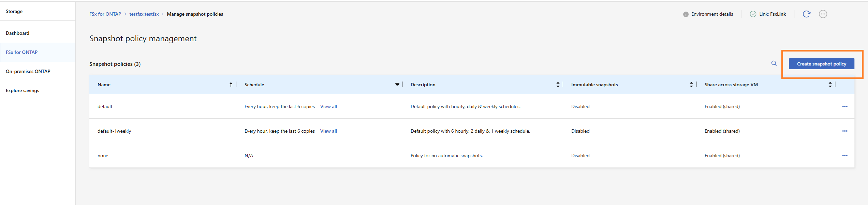Viewport: 868px width, 205px height.
Task: Click the Environment details info icon
Action: tap(686, 14)
